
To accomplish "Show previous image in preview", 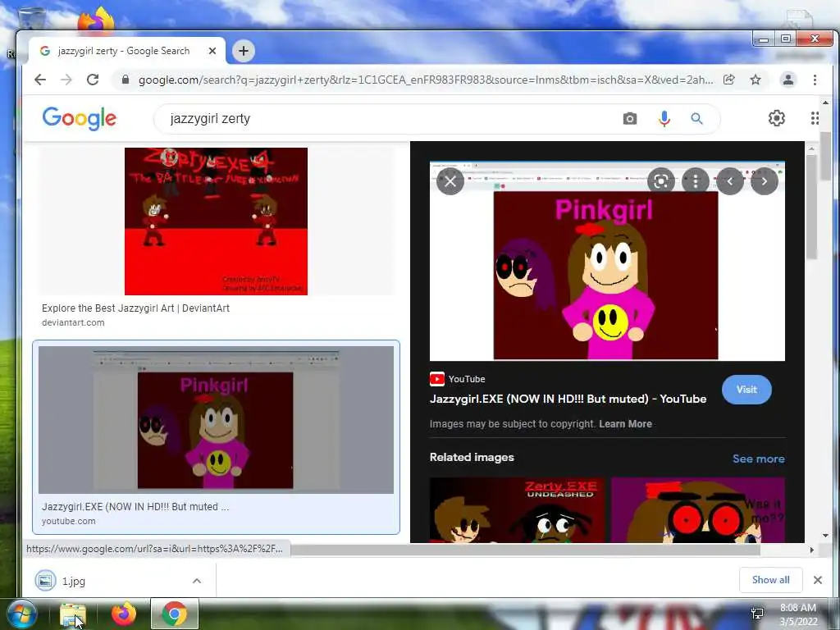I will pyautogui.click(x=729, y=181).
